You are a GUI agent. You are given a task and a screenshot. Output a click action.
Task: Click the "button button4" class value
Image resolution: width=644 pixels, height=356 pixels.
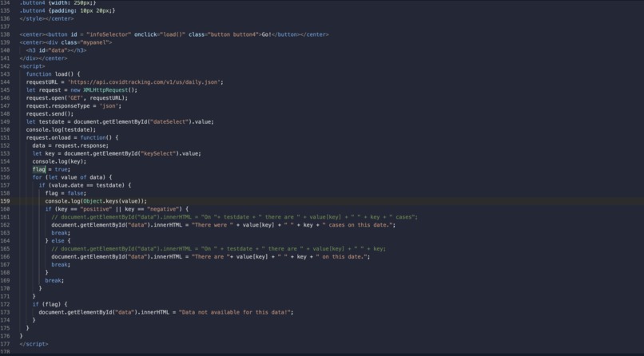pos(234,34)
